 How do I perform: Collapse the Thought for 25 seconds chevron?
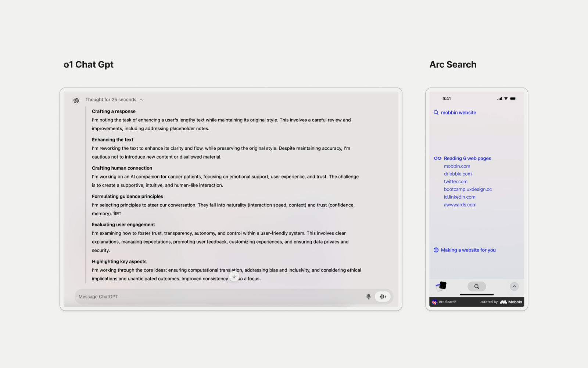(x=141, y=100)
